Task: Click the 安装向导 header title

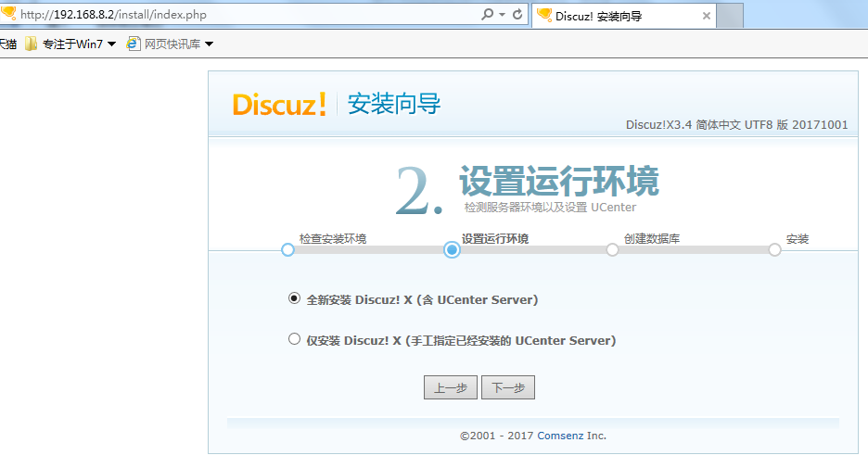Action: (x=394, y=104)
